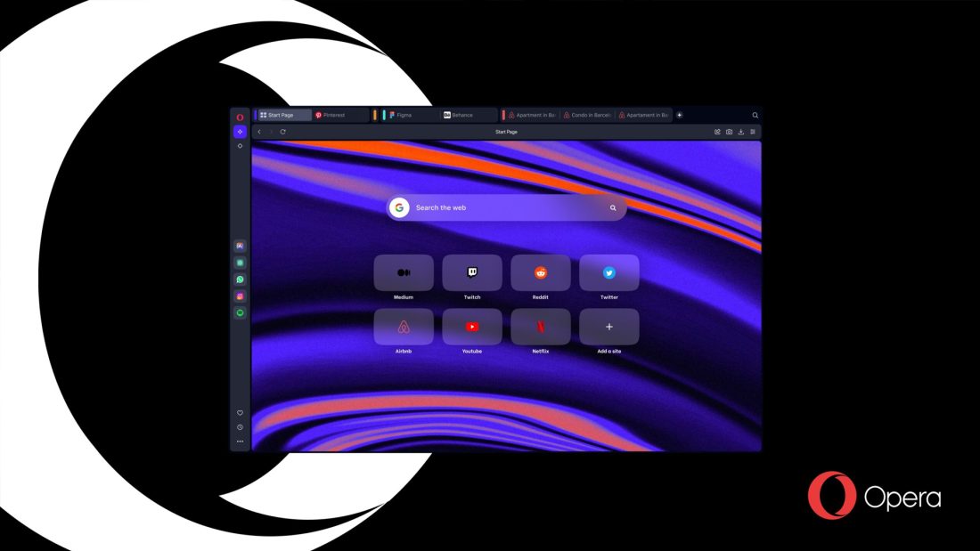
Task: Go back with the back arrow
Action: (259, 132)
